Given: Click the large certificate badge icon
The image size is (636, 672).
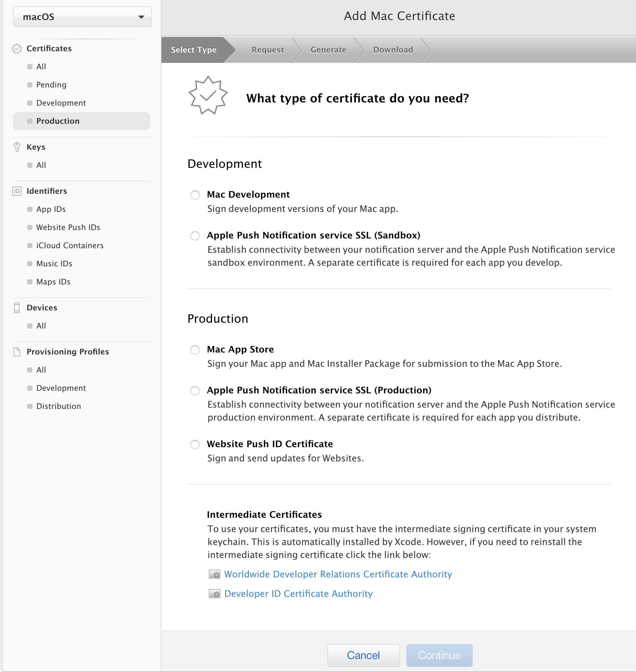Looking at the screenshot, I should point(208,96).
